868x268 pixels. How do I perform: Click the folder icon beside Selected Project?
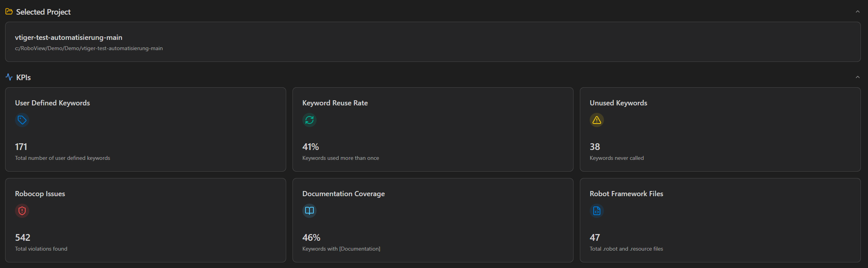pyautogui.click(x=9, y=12)
